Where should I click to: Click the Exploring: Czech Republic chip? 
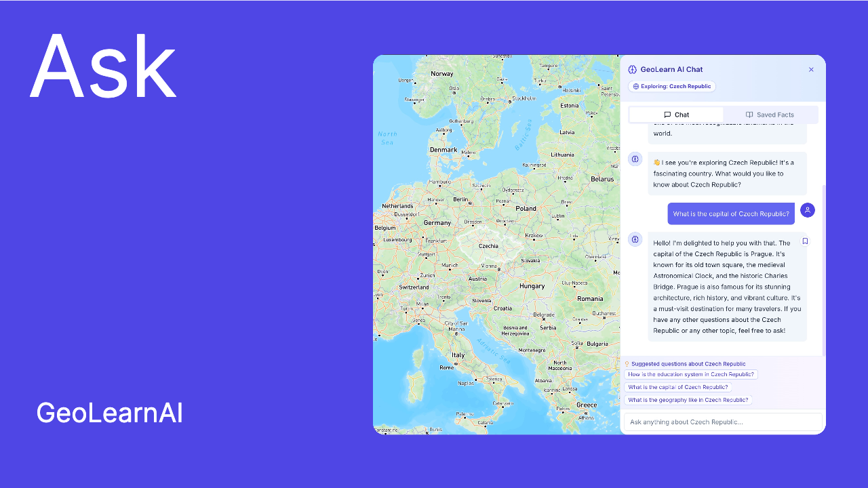coord(671,87)
